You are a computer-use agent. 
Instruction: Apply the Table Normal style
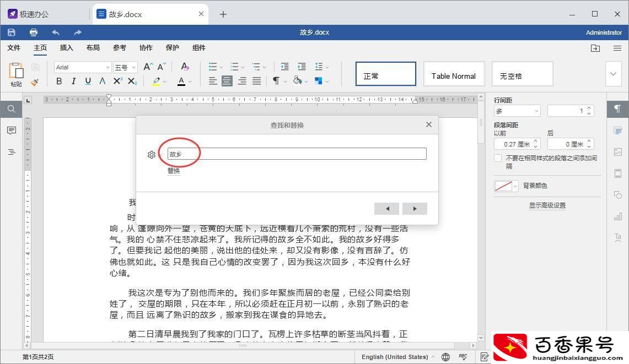pyautogui.click(x=454, y=74)
